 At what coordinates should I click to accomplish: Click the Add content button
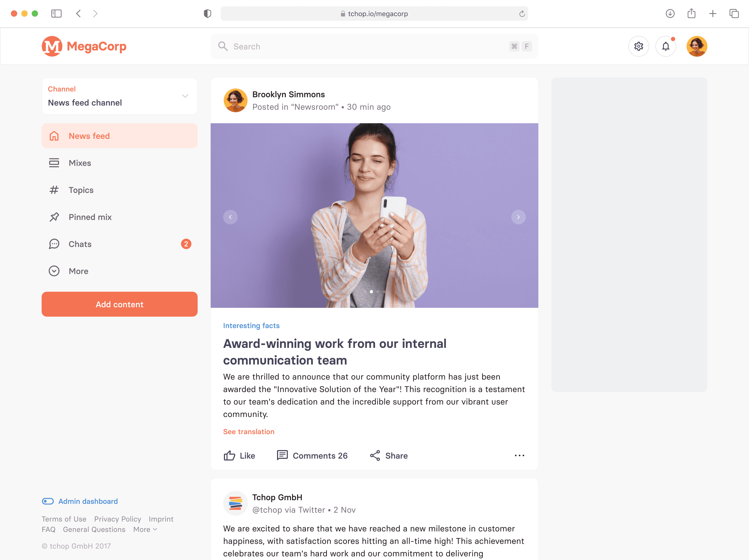pyautogui.click(x=119, y=304)
